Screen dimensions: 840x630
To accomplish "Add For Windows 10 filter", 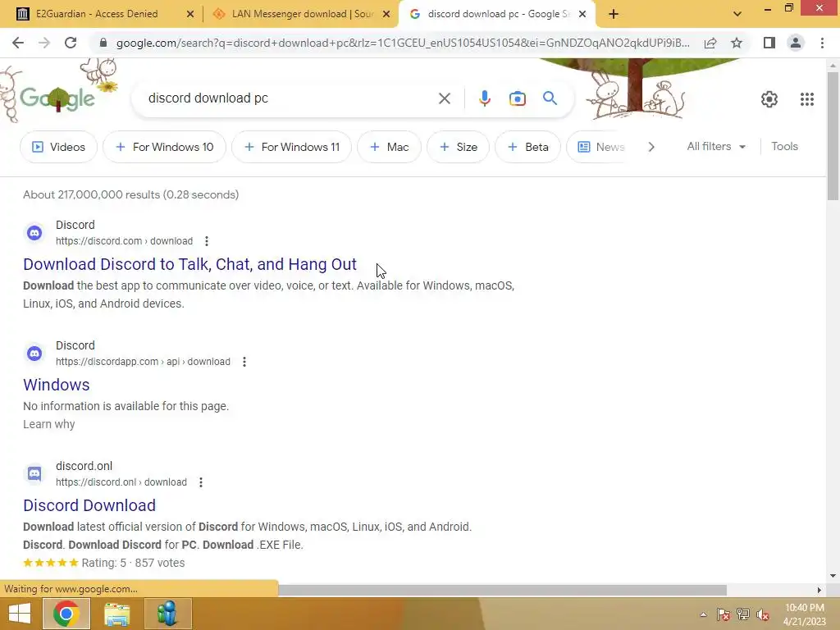I will click(164, 147).
